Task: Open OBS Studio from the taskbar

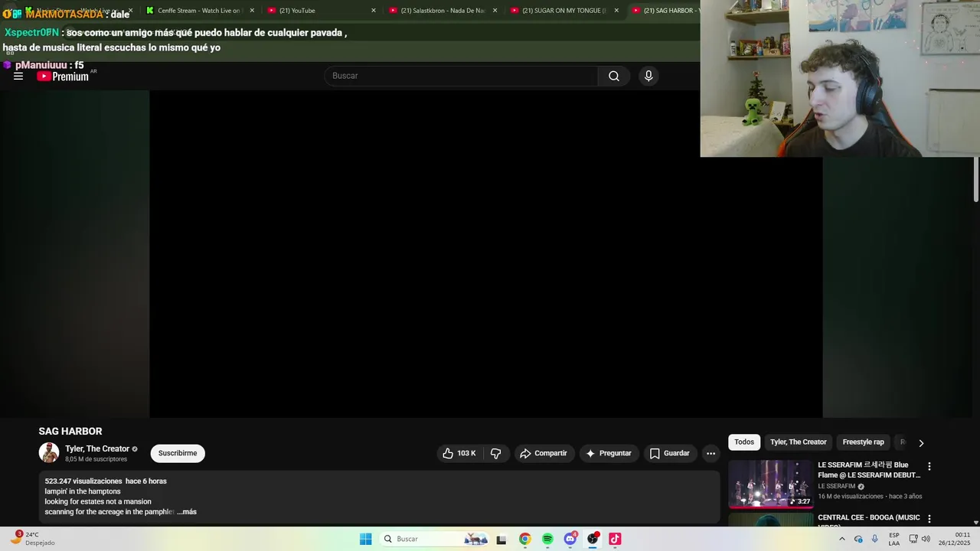Action: [x=593, y=539]
